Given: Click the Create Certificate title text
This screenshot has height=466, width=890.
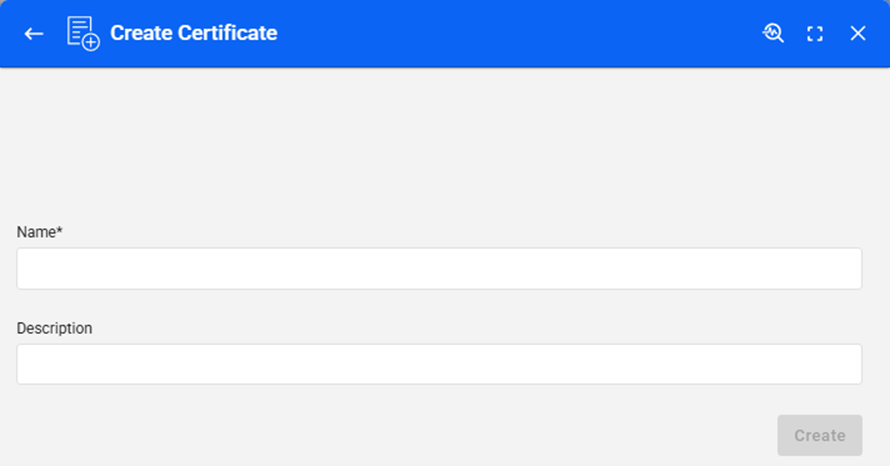Looking at the screenshot, I should point(193,34).
